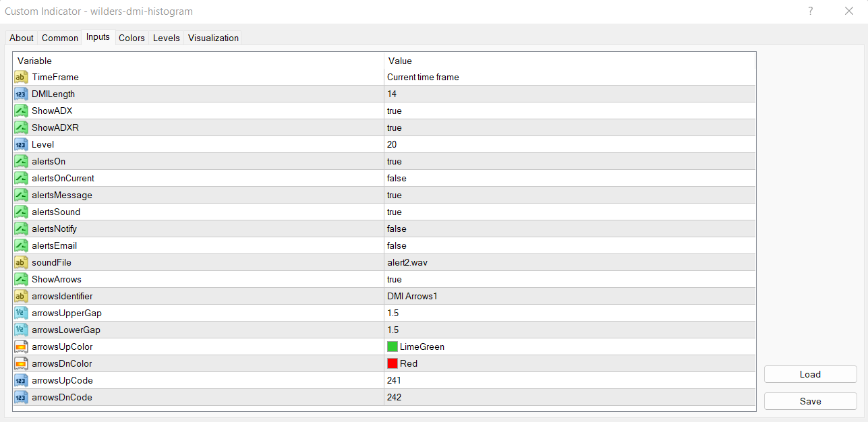Screen dimensions: 868x422
Task: Open the help question mark button
Action: pyautogui.click(x=810, y=11)
